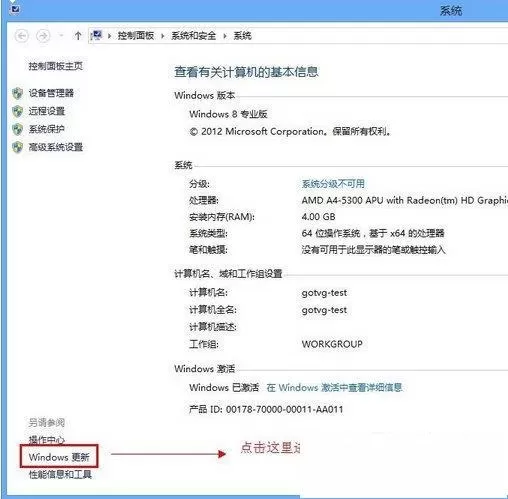Select 系统和安全 in the breadcrumb path
Viewport: 508px width, 499px height.
(193, 36)
